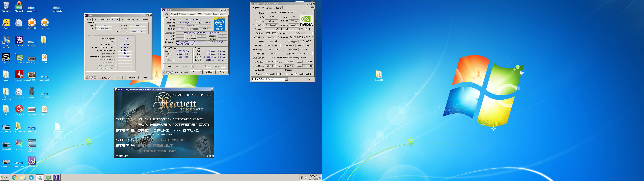Click the show desktop button in system tray
Screen dimensions: 644x181
coord(320,177)
